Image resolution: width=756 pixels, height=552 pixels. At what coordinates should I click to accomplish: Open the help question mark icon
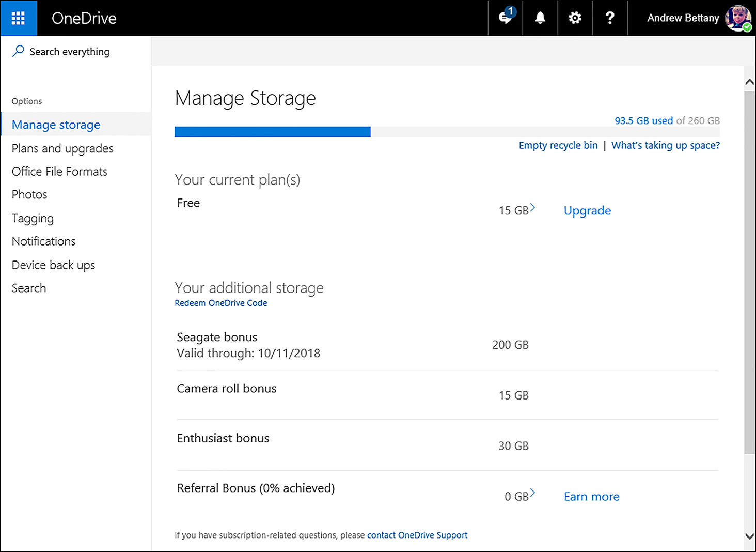pos(610,18)
